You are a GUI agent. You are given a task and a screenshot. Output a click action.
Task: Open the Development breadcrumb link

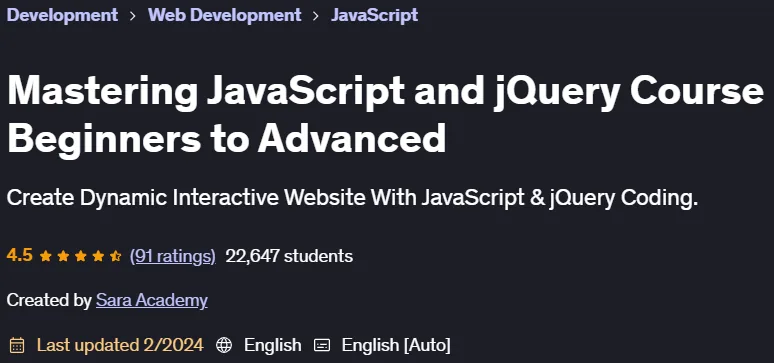coord(62,15)
